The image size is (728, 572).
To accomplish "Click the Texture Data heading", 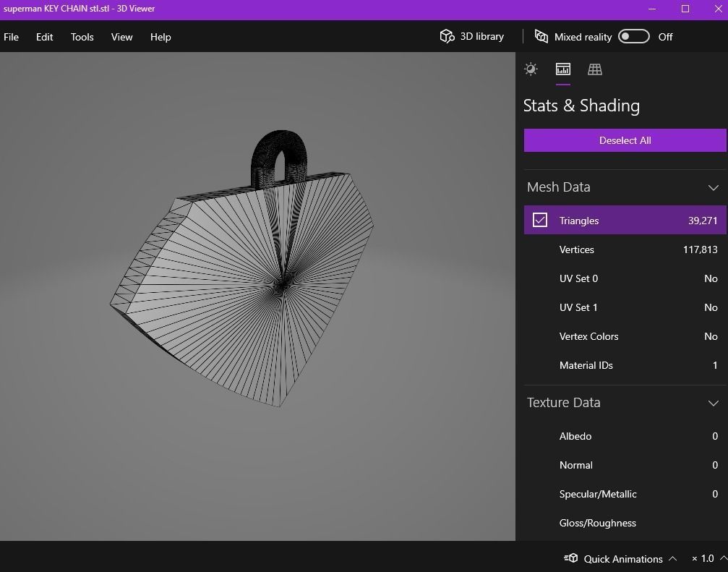I will pyautogui.click(x=564, y=403).
